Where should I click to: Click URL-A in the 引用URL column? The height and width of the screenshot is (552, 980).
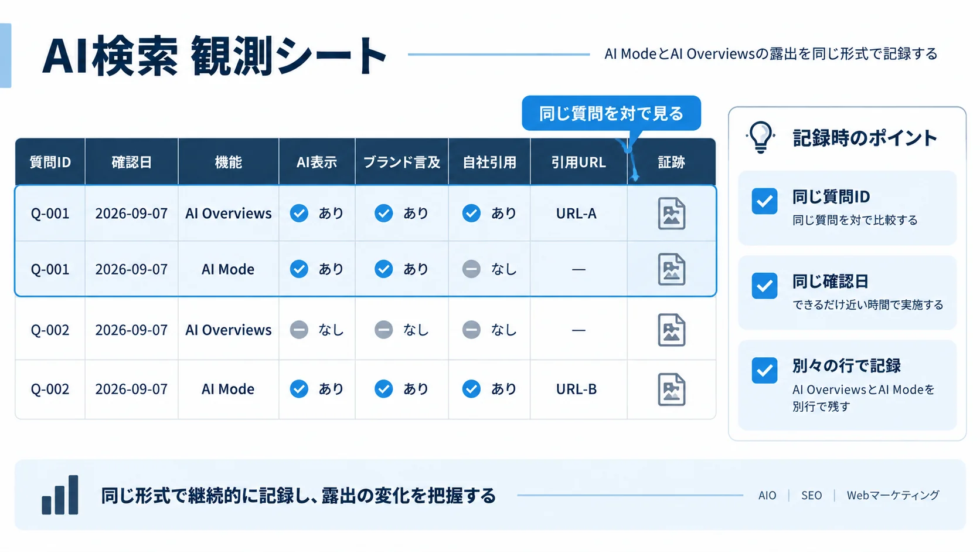(576, 214)
